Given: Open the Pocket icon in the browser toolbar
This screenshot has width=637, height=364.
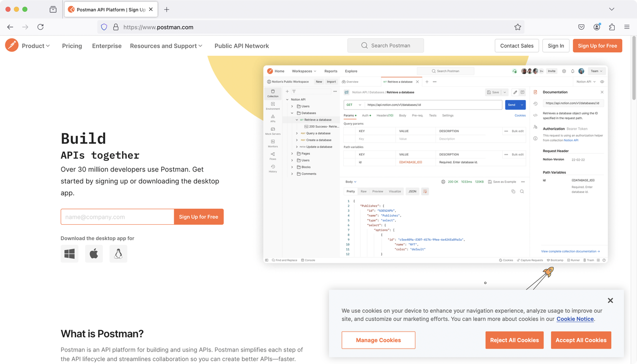Looking at the screenshot, I should pos(581,27).
